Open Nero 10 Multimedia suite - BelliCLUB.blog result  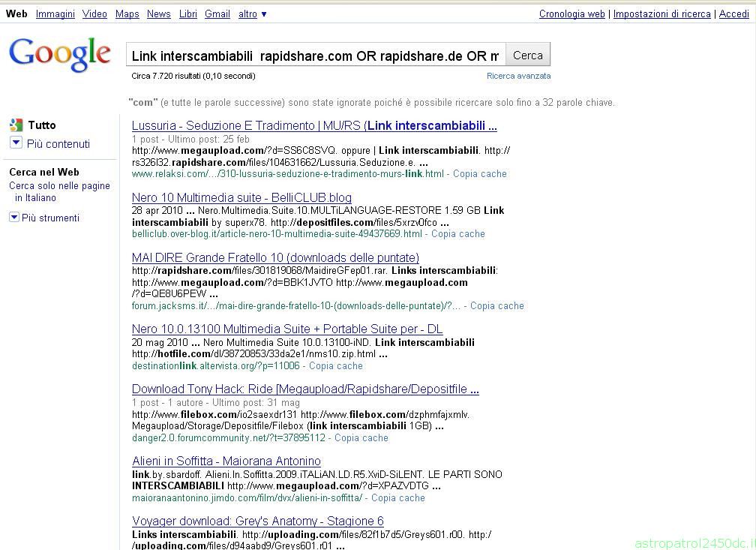(x=241, y=197)
